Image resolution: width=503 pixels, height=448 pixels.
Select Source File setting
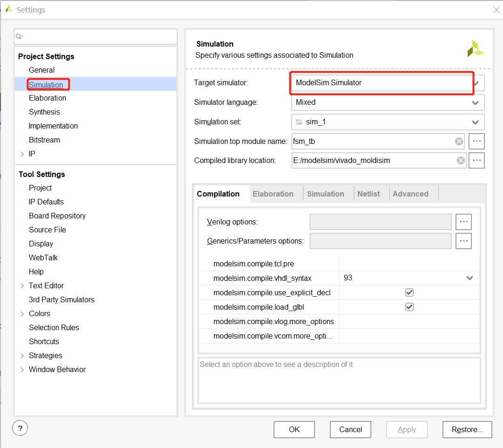[x=47, y=230]
